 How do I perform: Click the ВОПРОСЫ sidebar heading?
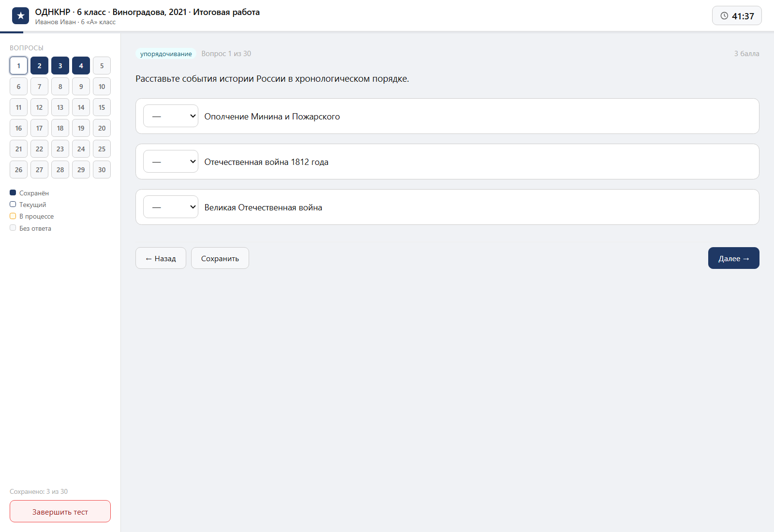(x=27, y=48)
